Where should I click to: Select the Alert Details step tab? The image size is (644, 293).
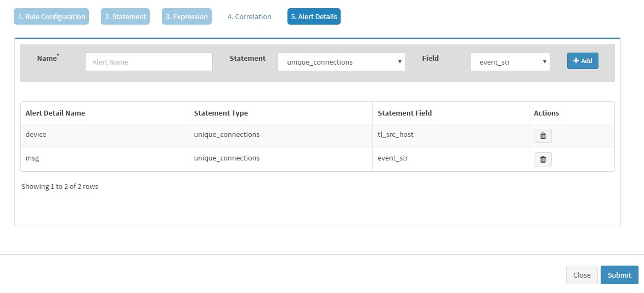[x=314, y=17]
